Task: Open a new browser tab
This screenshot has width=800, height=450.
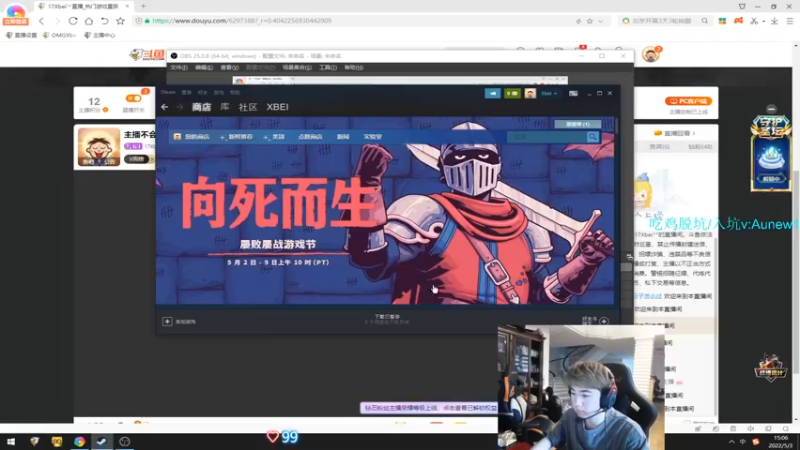Action: coord(143,7)
